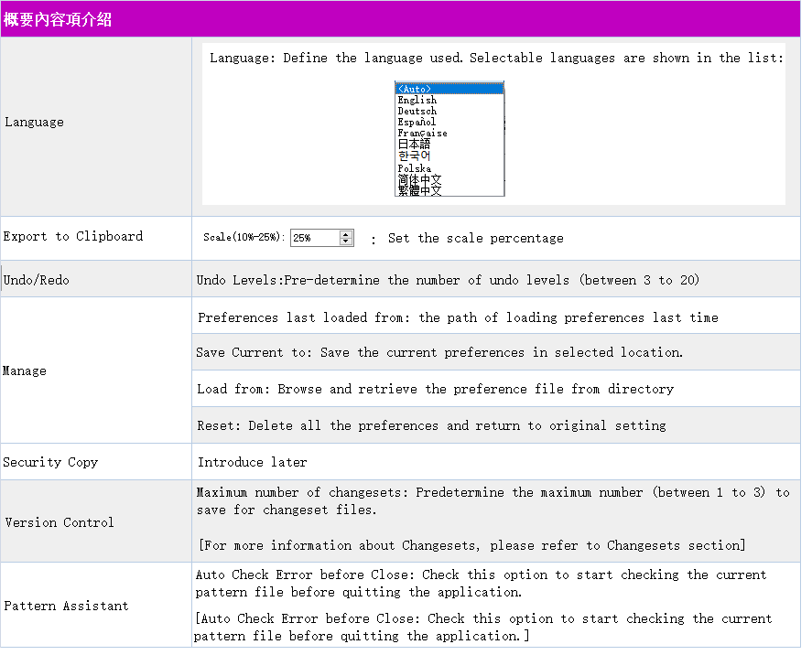Select 简体中文 in the language list
The image size is (812, 655).
point(419,180)
